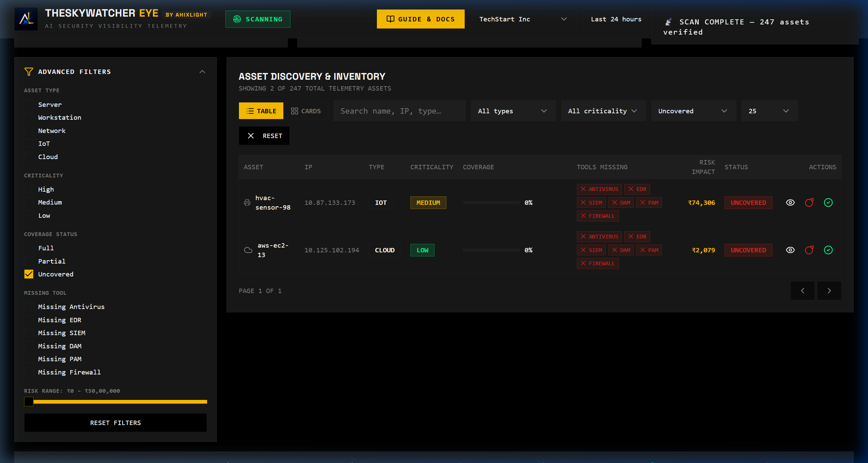Screen dimensions: 868x463
Task: Click UNCOVERED status badge for aws-ec2-13
Action: 748,250
